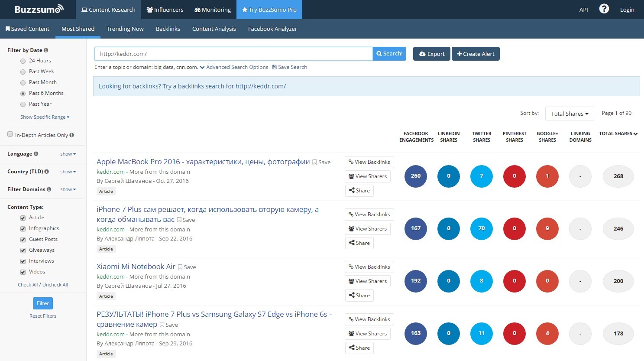Expand Show Specific Range
644x361 pixels.
(x=45, y=117)
